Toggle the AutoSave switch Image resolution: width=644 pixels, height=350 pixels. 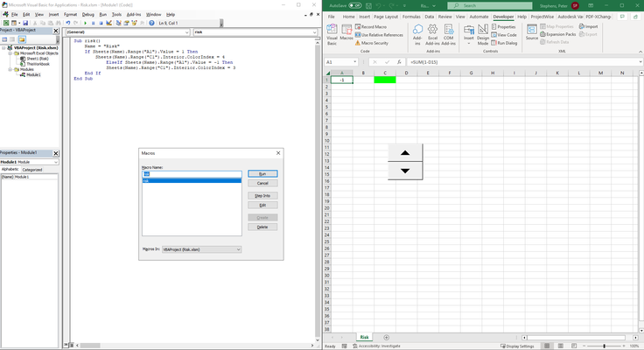point(355,5)
